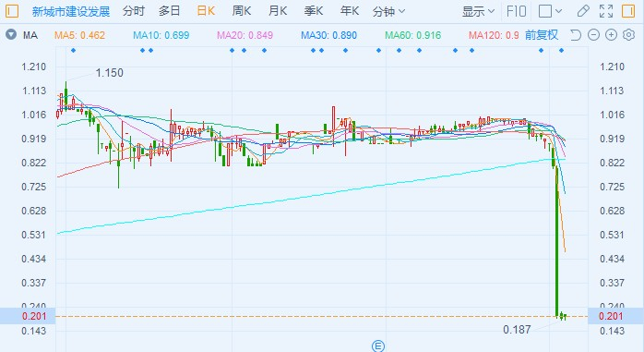Click the MA indicator label

point(30,35)
